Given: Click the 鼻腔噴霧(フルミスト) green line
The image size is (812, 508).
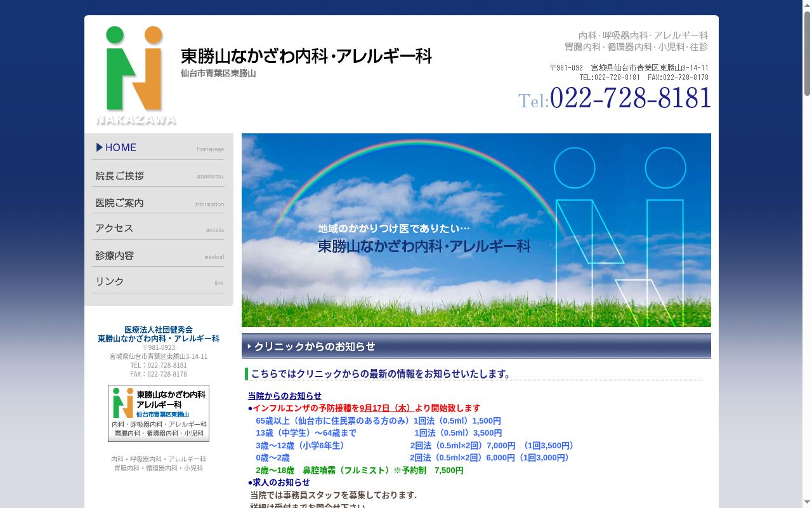Looking at the screenshot, I should [x=360, y=470].
